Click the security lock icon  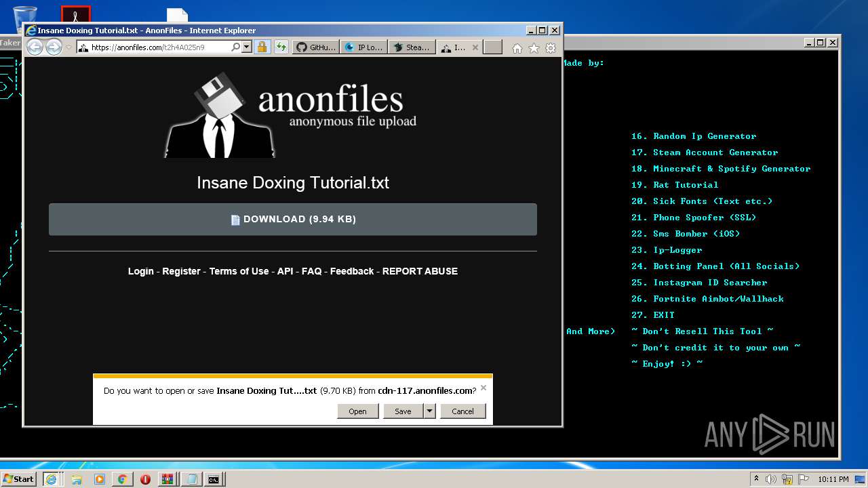coord(262,47)
